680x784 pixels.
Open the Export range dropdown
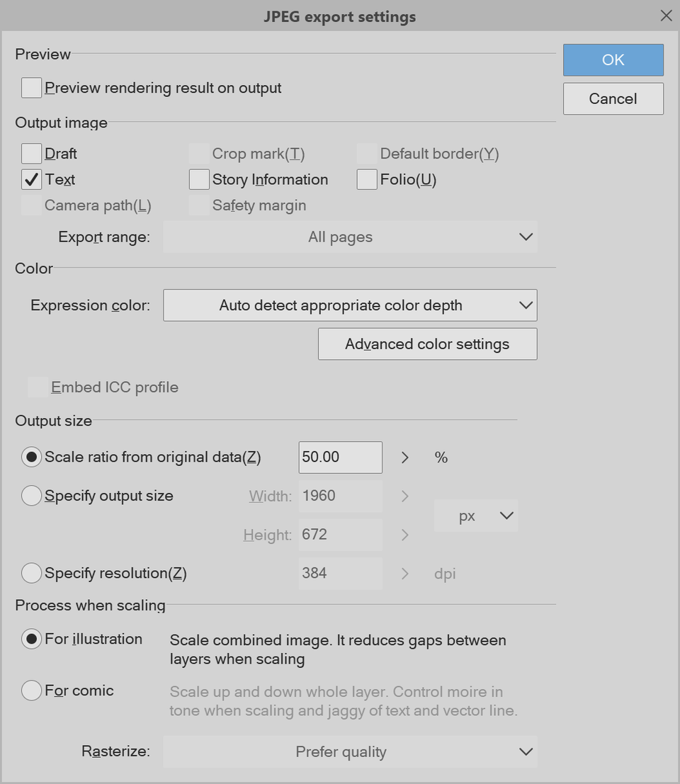pyautogui.click(x=350, y=237)
